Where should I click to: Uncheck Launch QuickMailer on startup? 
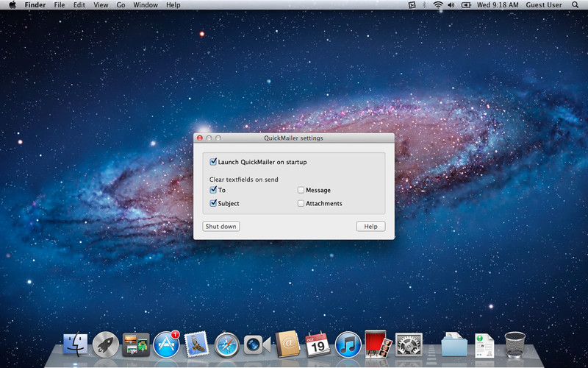213,162
